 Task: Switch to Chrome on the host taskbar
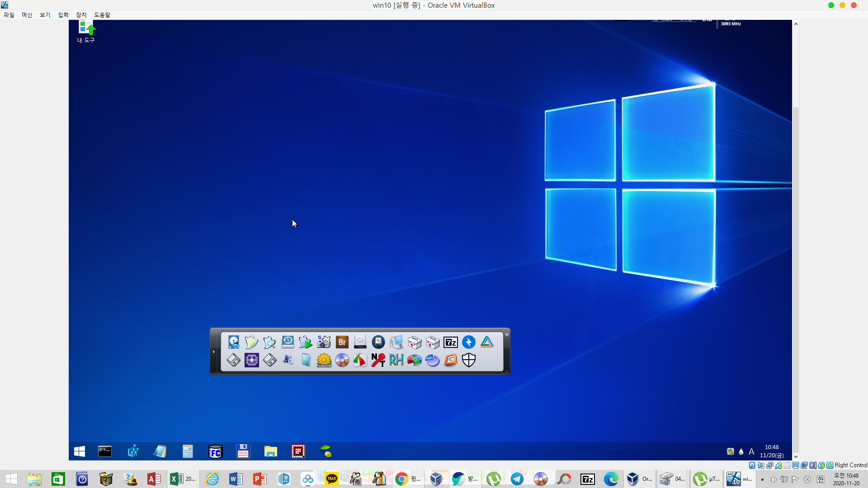(408, 479)
